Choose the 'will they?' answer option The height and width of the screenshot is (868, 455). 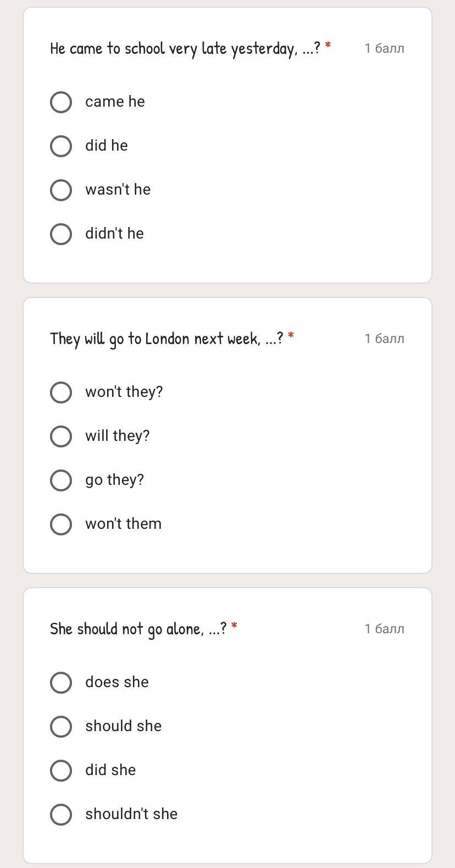tap(61, 436)
